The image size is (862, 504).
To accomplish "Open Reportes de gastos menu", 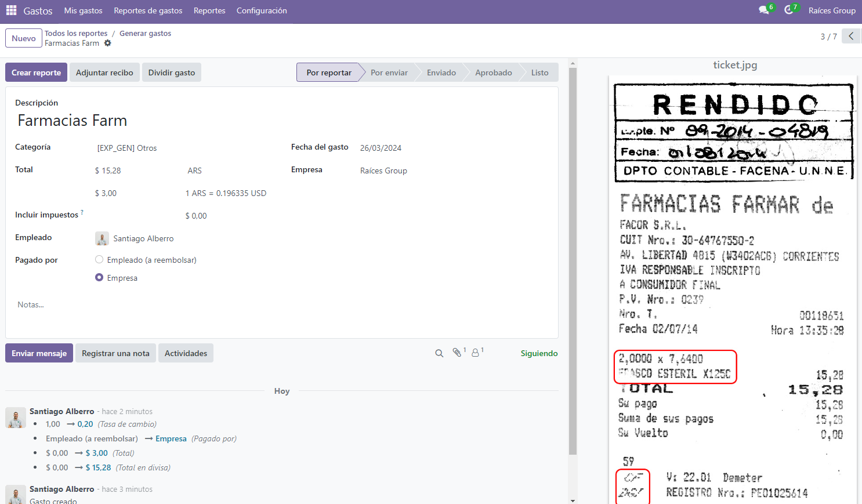I will [x=148, y=10].
